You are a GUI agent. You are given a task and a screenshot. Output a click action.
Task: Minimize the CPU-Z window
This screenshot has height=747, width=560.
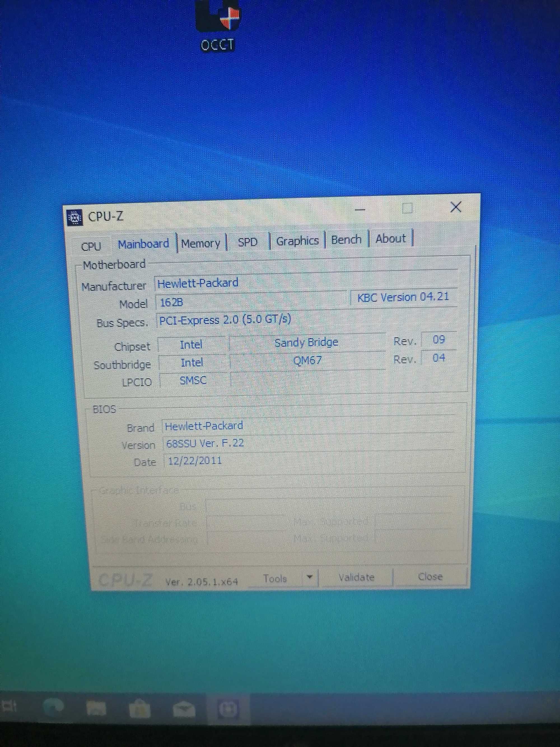[360, 210]
